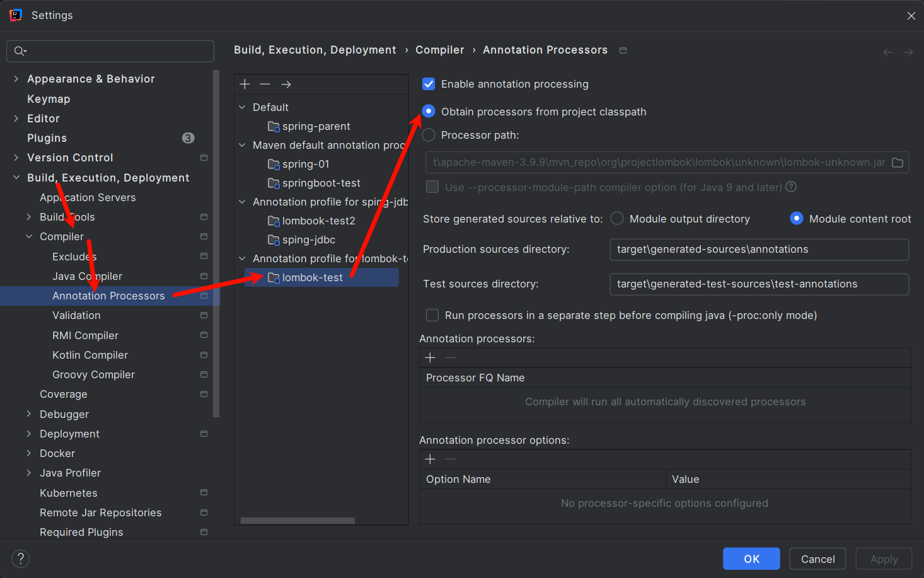Image resolution: width=924 pixels, height=578 pixels.
Task: Enable run processors in separate step checkbox
Action: (432, 315)
